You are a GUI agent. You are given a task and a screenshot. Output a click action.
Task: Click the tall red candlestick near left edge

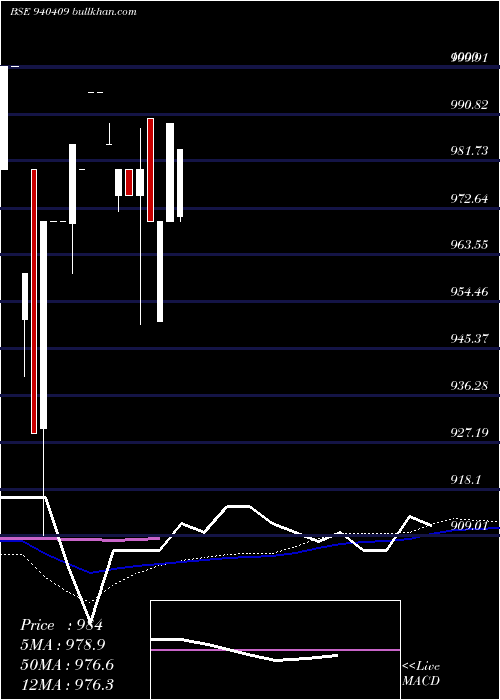(33, 301)
